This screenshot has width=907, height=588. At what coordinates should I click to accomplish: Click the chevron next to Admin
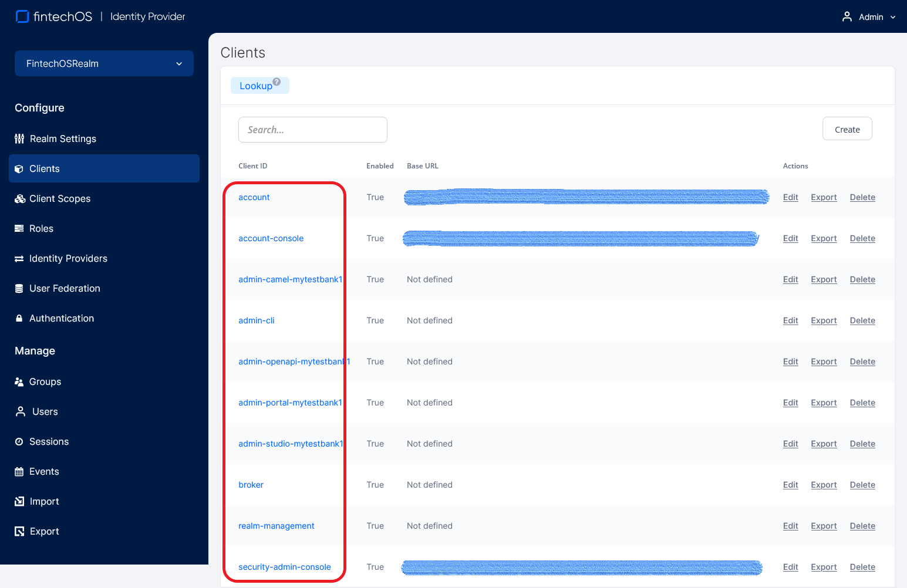[x=893, y=18]
